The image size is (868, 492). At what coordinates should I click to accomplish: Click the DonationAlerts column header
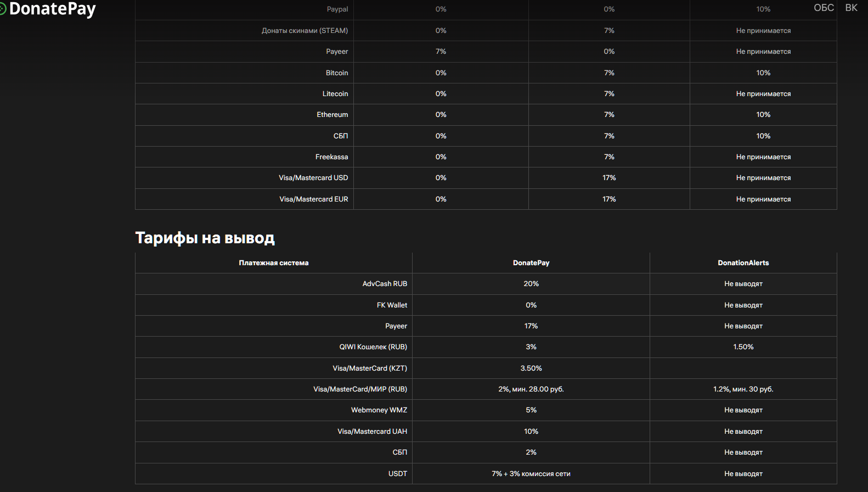743,263
